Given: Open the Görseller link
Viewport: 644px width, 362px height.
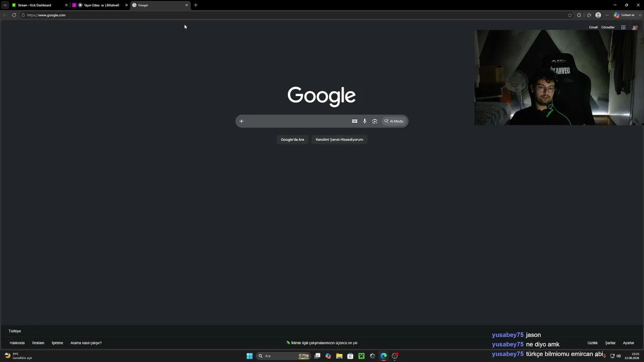Looking at the screenshot, I should click(x=608, y=27).
